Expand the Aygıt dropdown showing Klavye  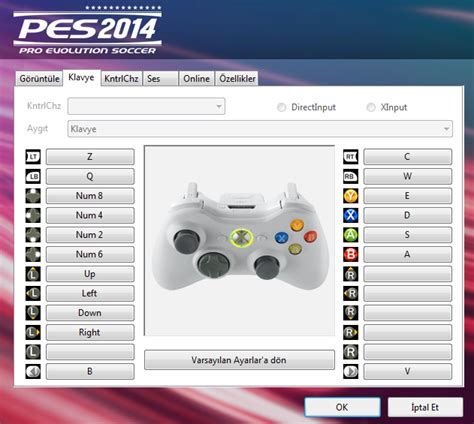tap(260, 129)
